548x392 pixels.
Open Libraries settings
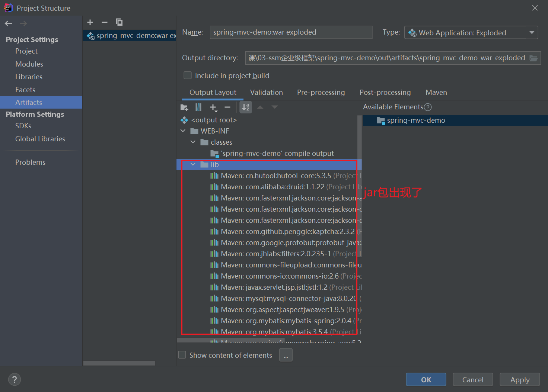pos(29,77)
